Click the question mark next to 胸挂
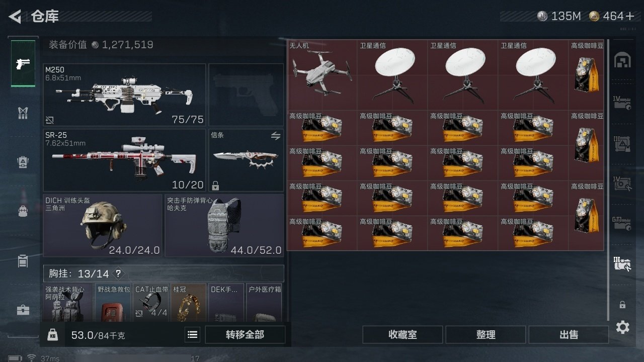The height and width of the screenshot is (362, 644). (x=118, y=274)
